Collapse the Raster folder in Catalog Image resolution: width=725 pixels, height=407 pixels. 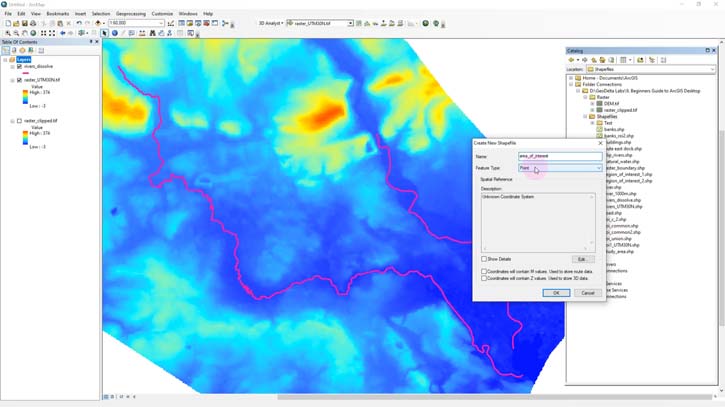click(x=585, y=98)
